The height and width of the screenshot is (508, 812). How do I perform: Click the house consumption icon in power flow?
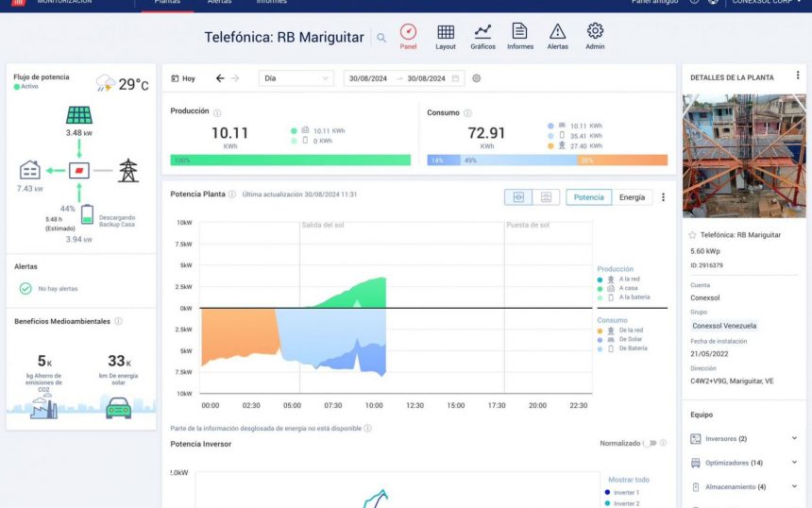[x=29, y=170]
